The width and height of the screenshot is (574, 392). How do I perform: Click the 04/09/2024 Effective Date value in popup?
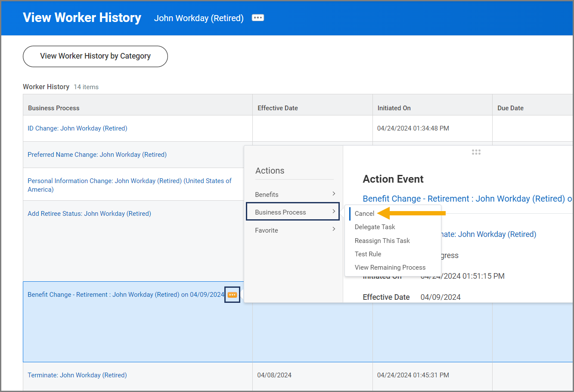click(x=441, y=297)
